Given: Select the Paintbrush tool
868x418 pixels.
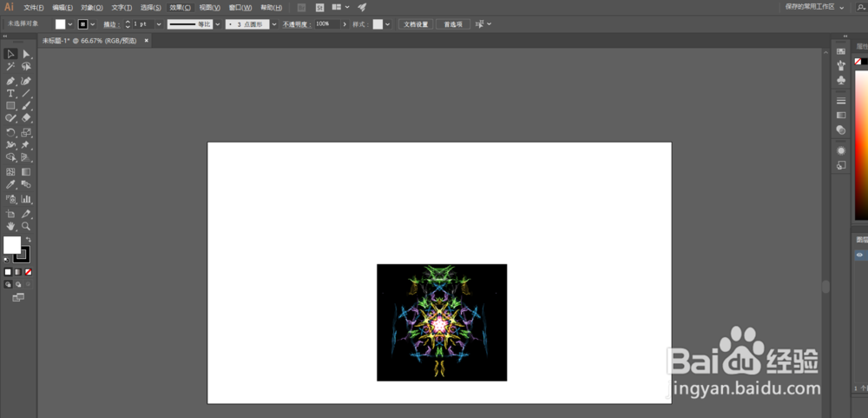Looking at the screenshot, I should coord(26,105).
